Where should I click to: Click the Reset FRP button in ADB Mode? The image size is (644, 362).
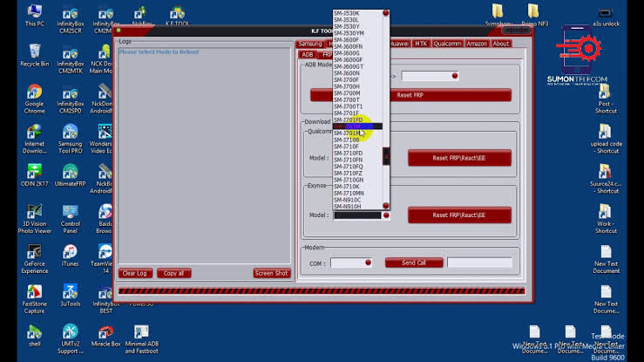(410, 95)
